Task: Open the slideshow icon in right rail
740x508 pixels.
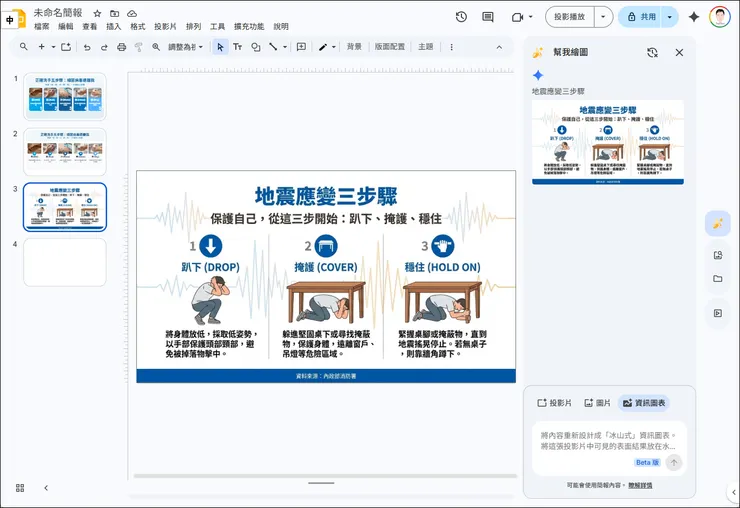Action: coord(718,313)
